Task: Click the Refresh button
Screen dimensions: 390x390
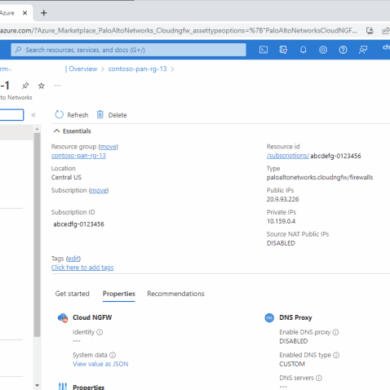Action: [72, 115]
